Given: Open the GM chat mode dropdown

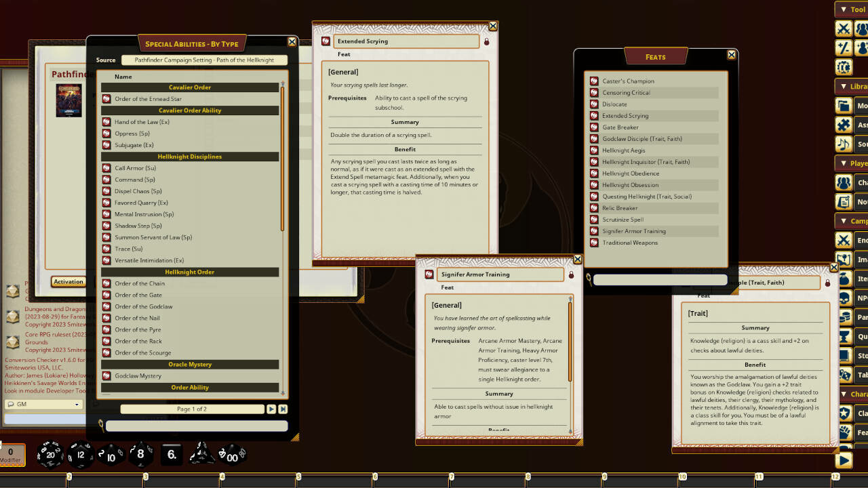Looking at the screenshot, I should (x=44, y=404).
